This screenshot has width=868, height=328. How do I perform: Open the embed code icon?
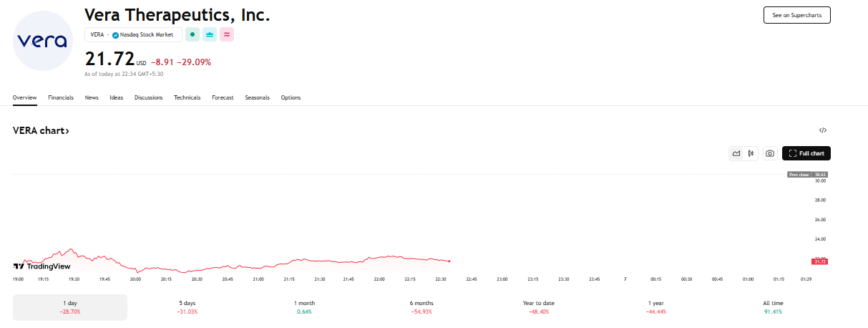click(823, 130)
